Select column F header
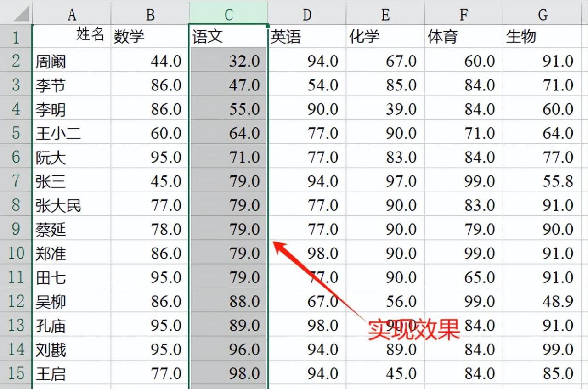 tap(464, 13)
